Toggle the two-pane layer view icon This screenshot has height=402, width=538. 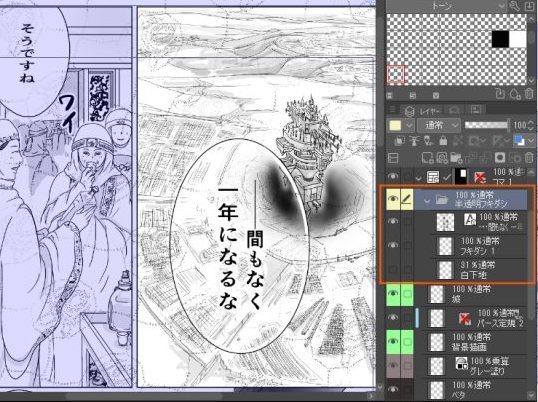pyautogui.click(x=393, y=158)
